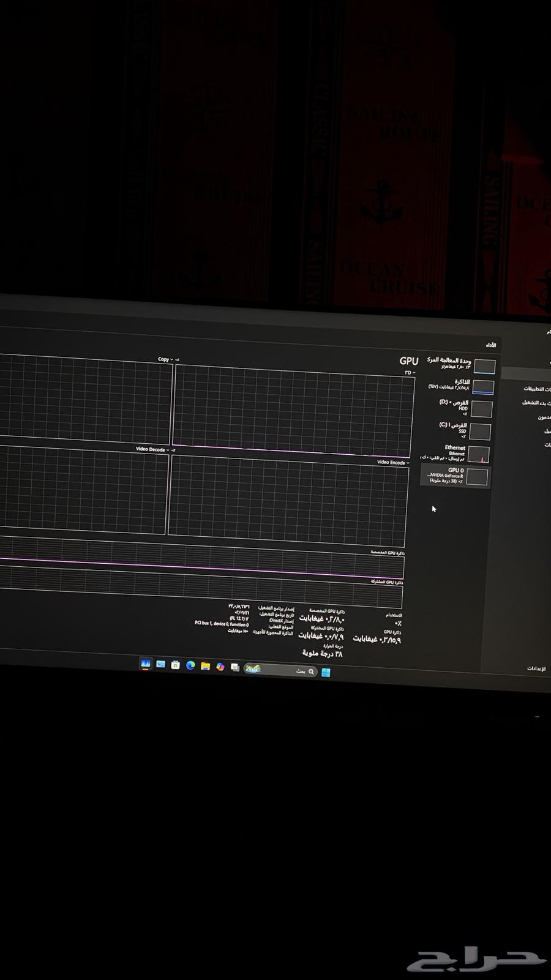The height and width of the screenshot is (980, 551).
Task: Click the 'PCI bus 1, device 0, function 0' text
Action: point(222,624)
